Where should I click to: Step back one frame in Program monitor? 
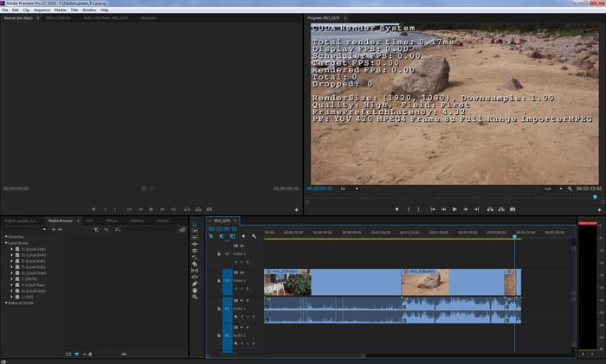tap(443, 209)
